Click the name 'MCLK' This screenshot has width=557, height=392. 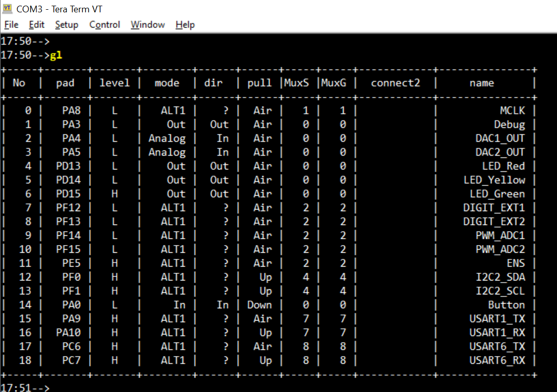point(512,110)
